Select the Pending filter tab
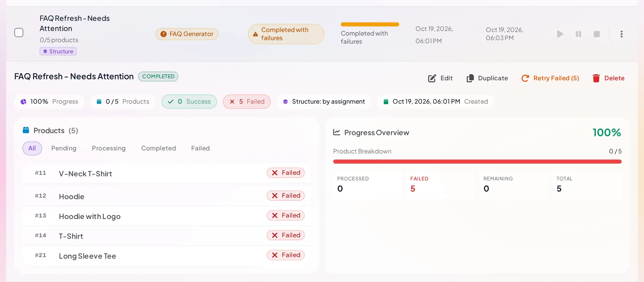644x282 pixels. point(64,148)
